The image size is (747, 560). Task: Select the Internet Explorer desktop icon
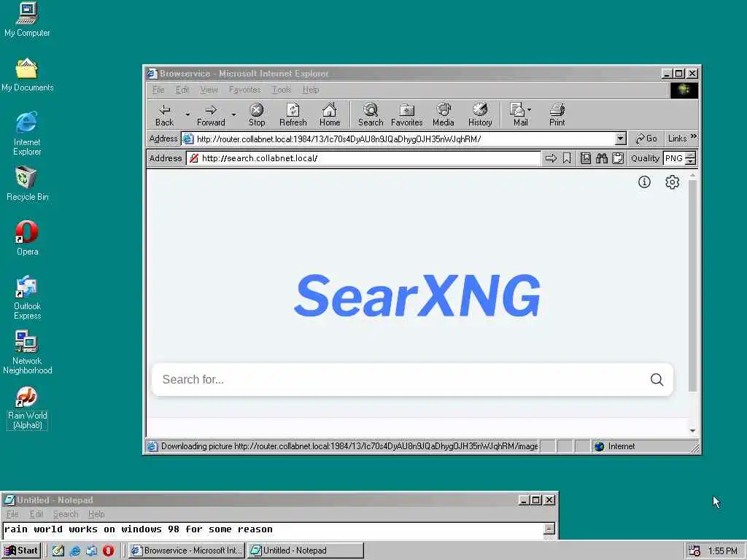[27, 134]
